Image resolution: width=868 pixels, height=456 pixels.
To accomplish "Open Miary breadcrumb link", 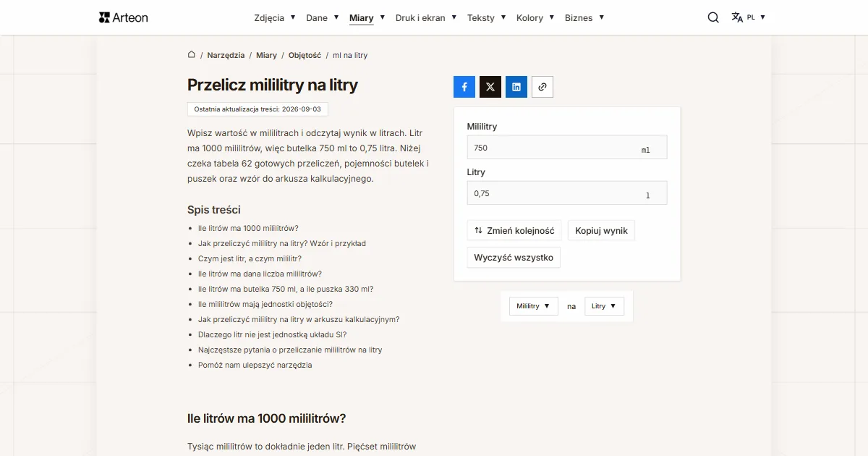I will coord(266,55).
